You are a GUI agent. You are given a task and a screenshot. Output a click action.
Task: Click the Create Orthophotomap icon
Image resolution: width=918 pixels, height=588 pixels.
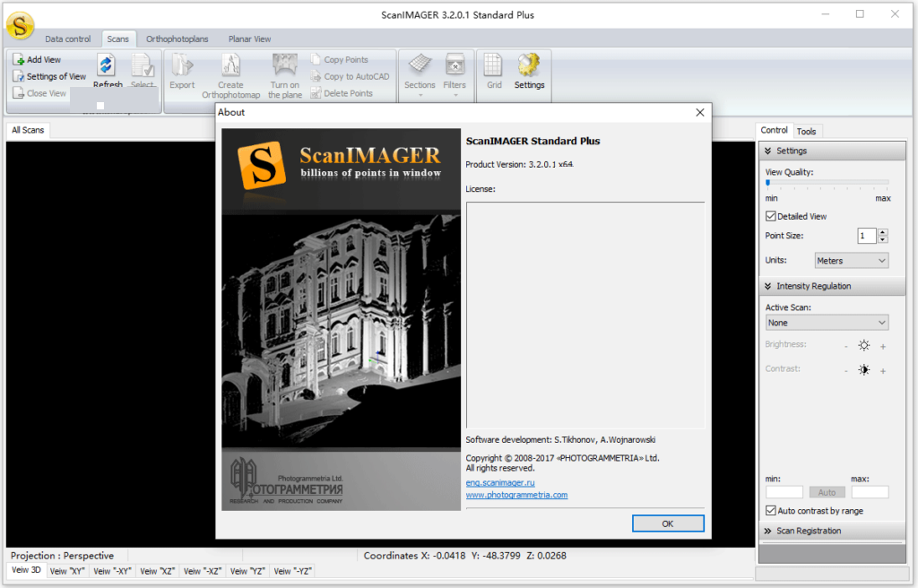[x=230, y=66]
